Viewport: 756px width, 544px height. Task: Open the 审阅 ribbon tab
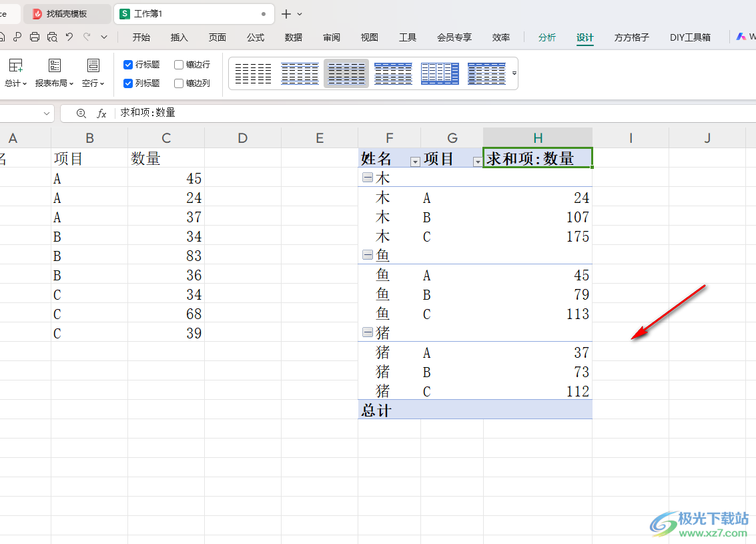[x=332, y=37]
